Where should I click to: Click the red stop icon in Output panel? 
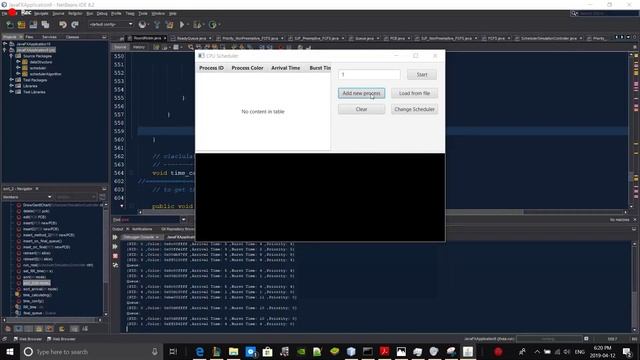pos(115,256)
